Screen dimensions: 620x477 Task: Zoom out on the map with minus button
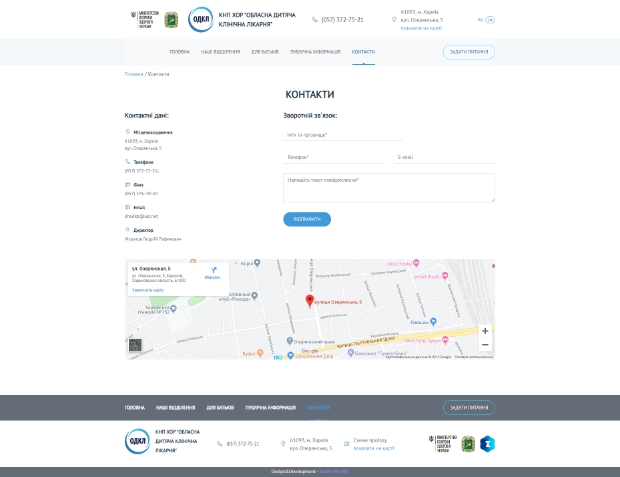(485, 345)
